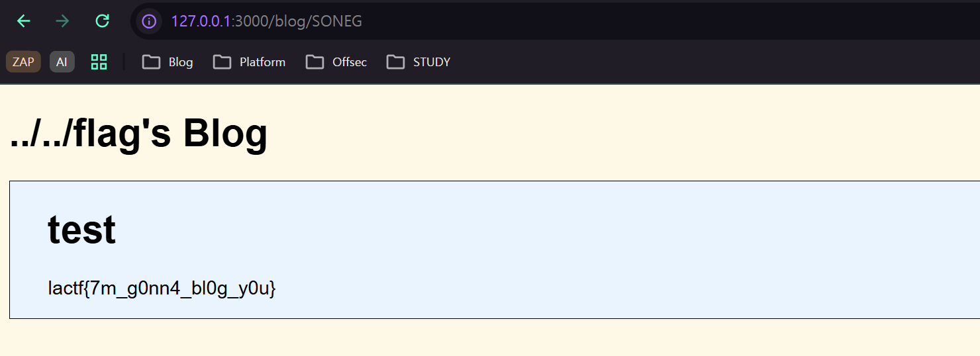The image size is (980, 356).
Task: Click the green grid apps icon
Action: point(99,62)
